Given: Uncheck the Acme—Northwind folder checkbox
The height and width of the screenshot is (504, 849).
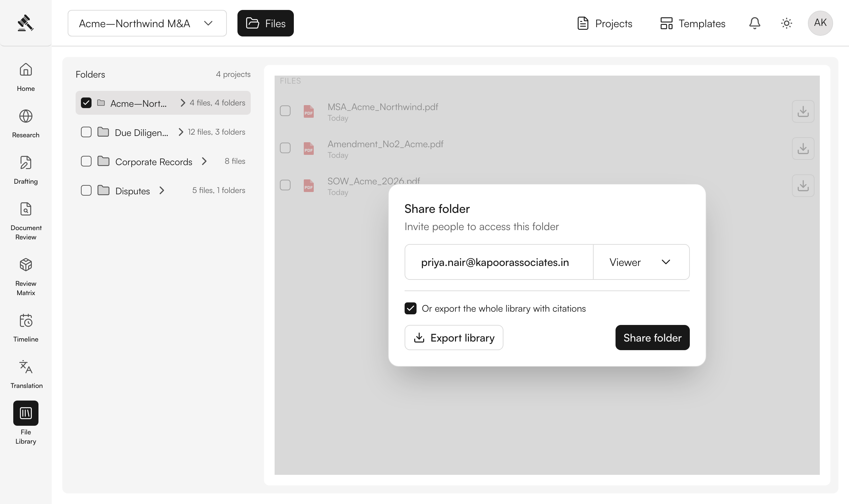Looking at the screenshot, I should click(x=86, y=102).
